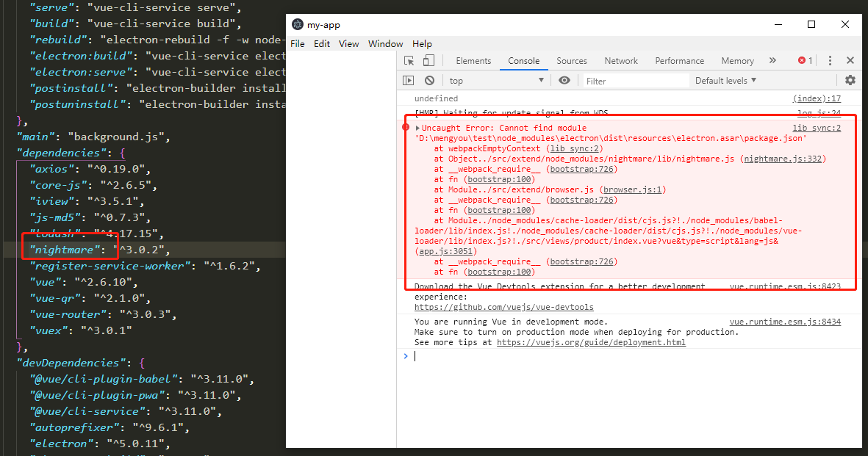Show the console sidebar panel icon

409,81
